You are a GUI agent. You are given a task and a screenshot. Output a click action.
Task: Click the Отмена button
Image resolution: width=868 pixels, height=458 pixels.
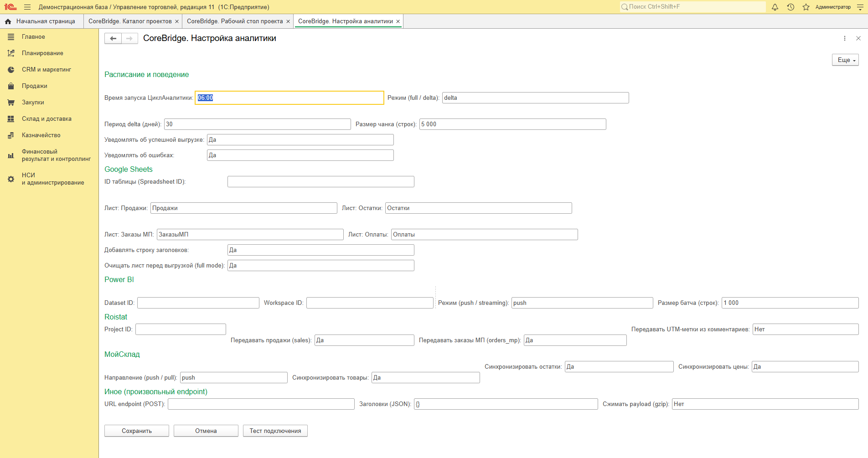206,431
